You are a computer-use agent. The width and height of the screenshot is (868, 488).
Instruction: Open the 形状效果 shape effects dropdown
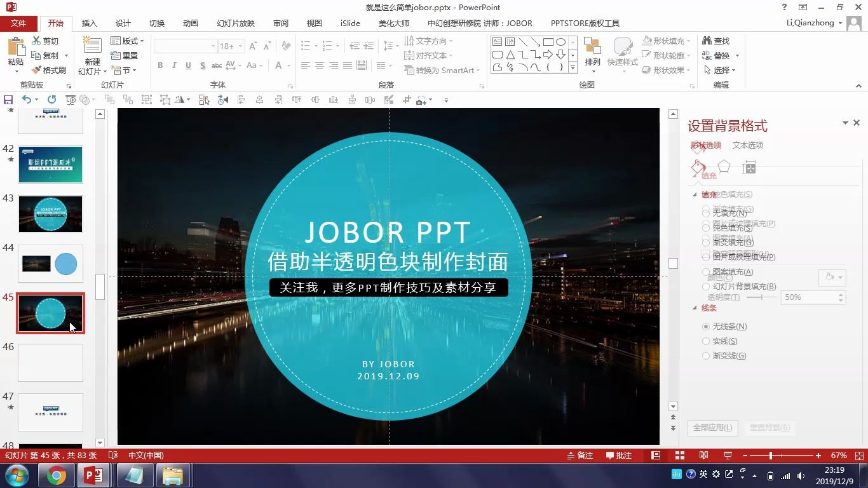pos(665,70)
